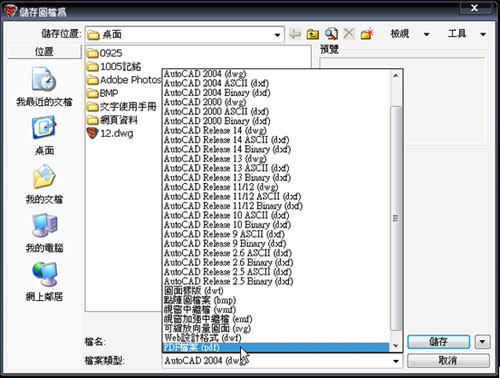Choose 可縮放向量圖面 (svg) format
This screenshot has width=500, height=378.
point(276,328)
